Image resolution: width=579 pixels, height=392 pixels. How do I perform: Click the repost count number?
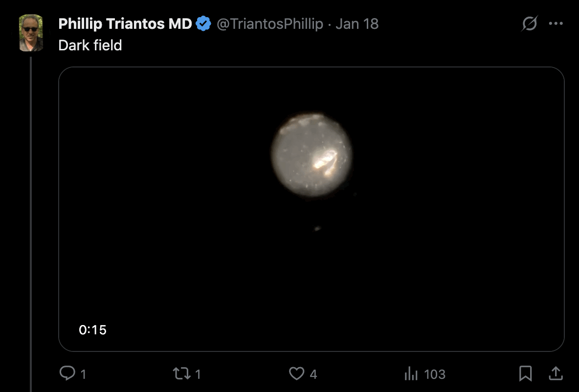tap(198, 374)
